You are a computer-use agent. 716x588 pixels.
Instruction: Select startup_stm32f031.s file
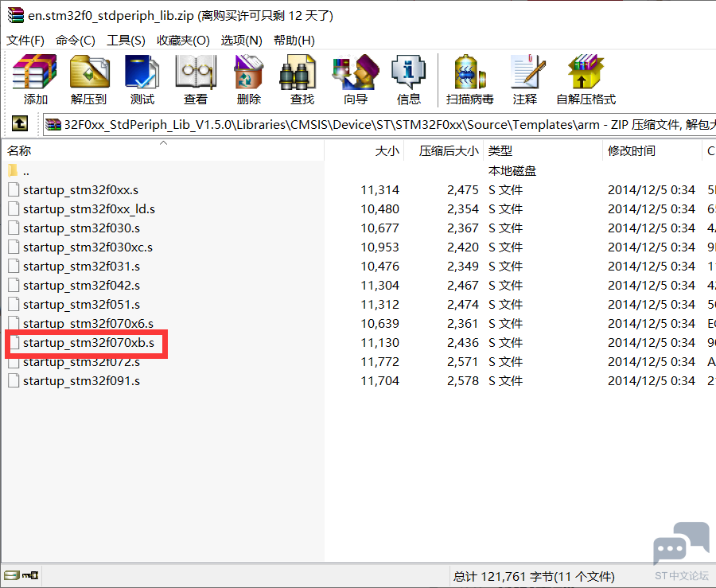point(81,267)
